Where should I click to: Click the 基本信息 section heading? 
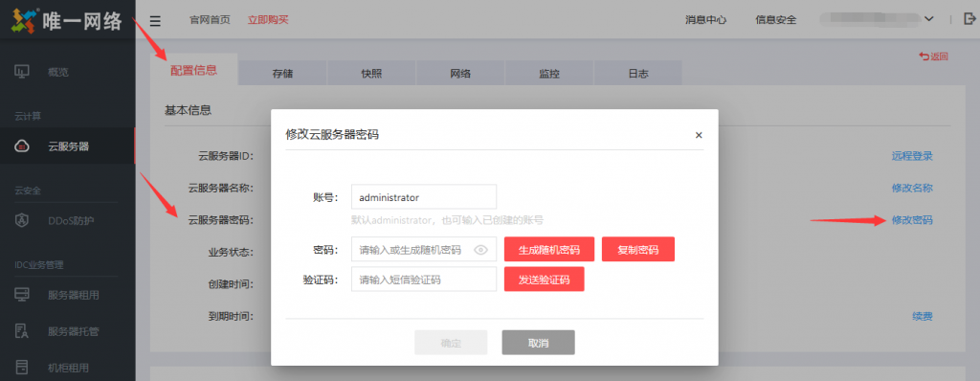(x=189, y=110)
